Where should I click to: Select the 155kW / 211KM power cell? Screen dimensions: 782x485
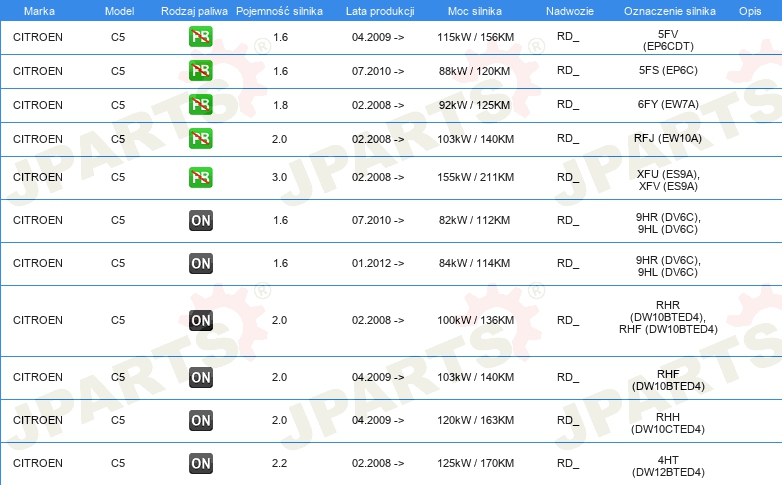[475, 177]
